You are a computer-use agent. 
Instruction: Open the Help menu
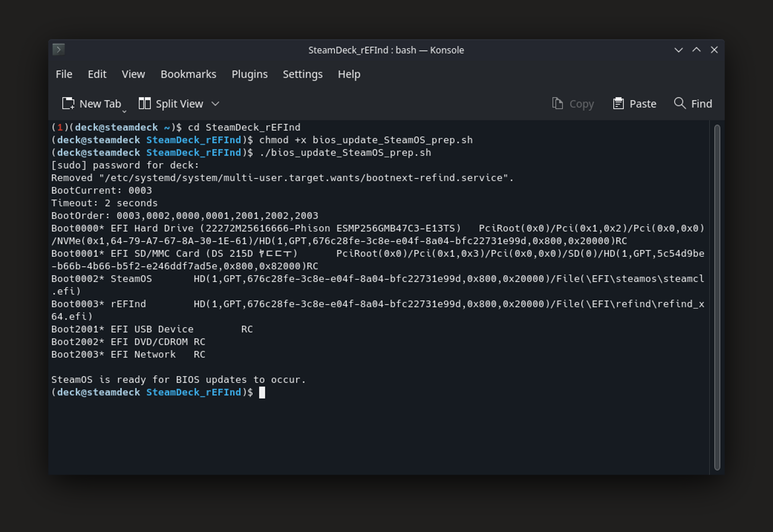[x=349, y=74]
